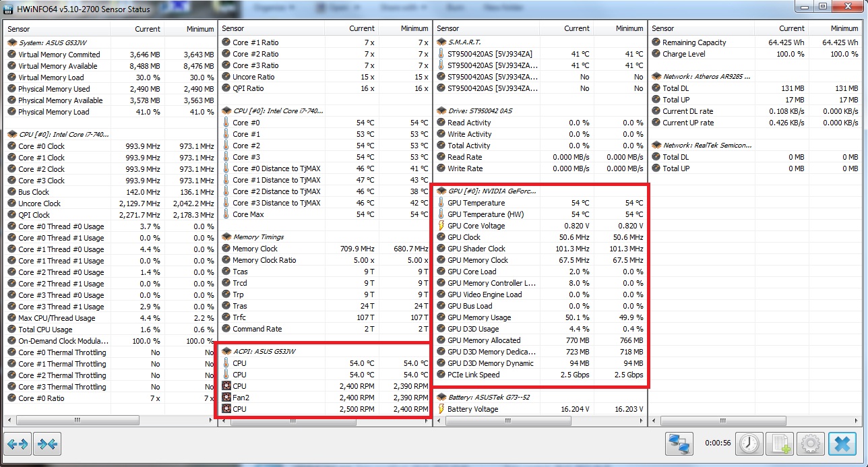
Task: Click the shrink columns inward-arrows button
Action: pyautogui.click(x=47, y=444)
